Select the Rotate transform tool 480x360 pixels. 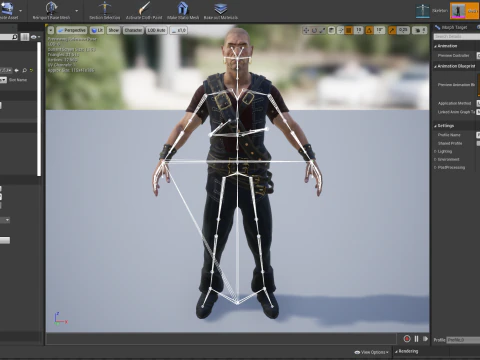314,31
